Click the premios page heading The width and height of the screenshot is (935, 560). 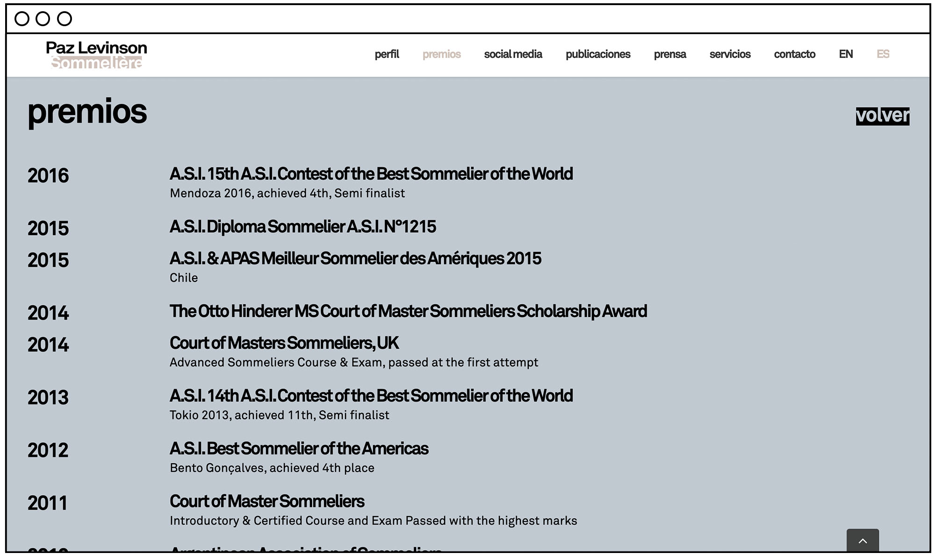coord(87,112)
